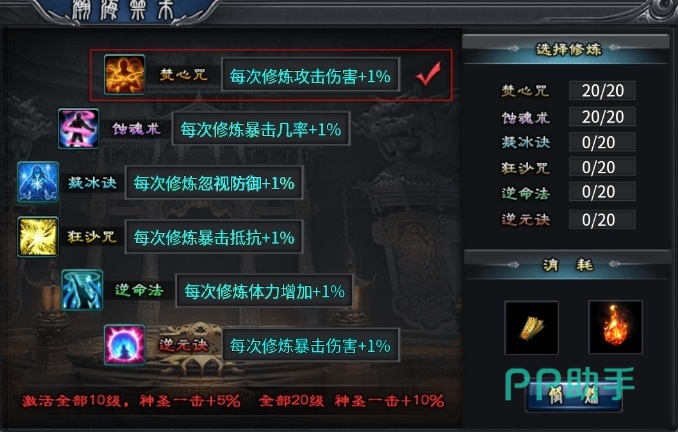Choose the 凝冰诀 blue ice skill icon
Screen dimensions: 678x432
point(38,182)
